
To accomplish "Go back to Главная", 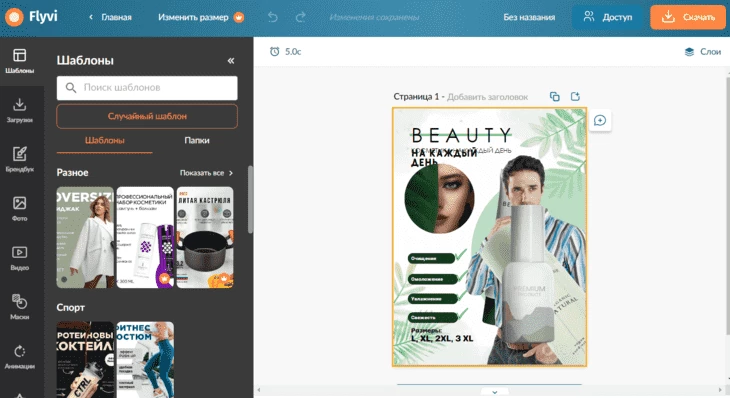I will click(110, 17).
